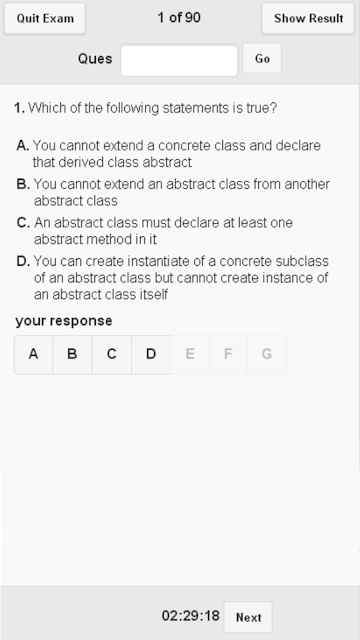Select response option A

(33, 354)
